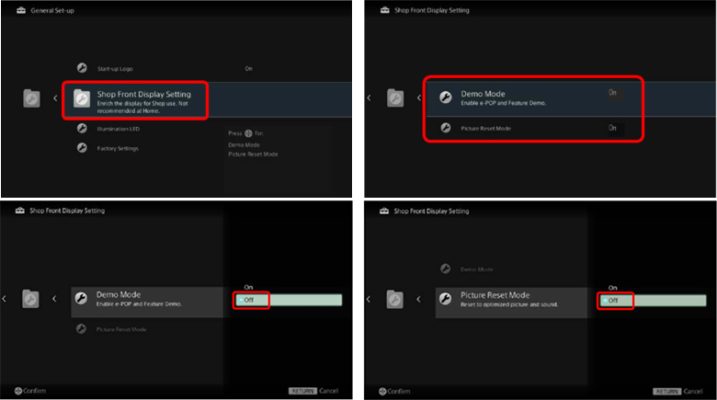Click Cancel in Demo Mode option screen
717x400 pixels.
tap(329, 391)
